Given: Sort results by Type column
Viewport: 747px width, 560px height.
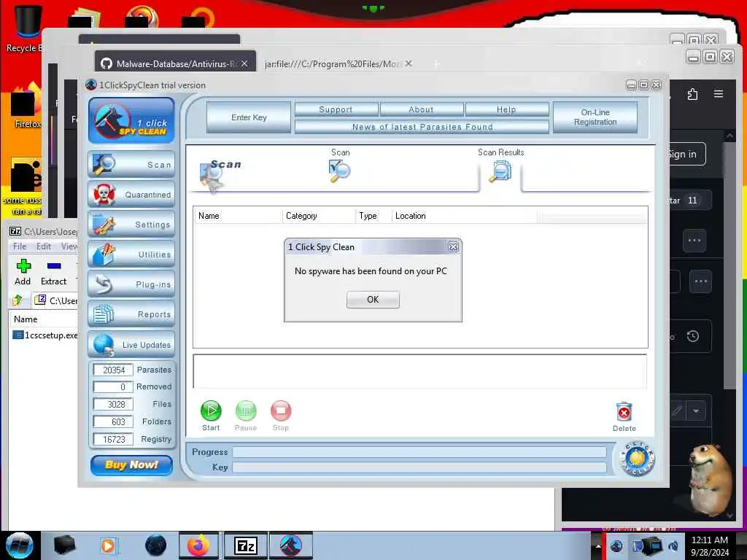Looking at the screenshot, I should [x=373, y=216].
